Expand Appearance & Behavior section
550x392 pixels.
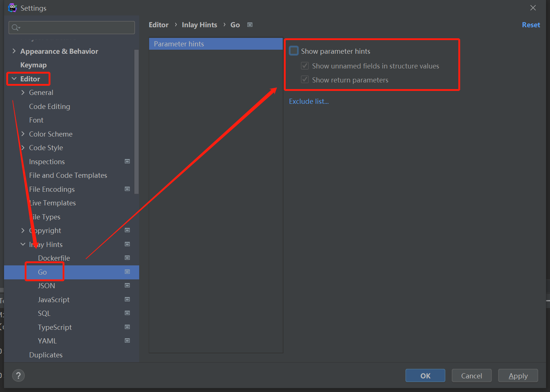pyautogui.click(x=14, y=51)
